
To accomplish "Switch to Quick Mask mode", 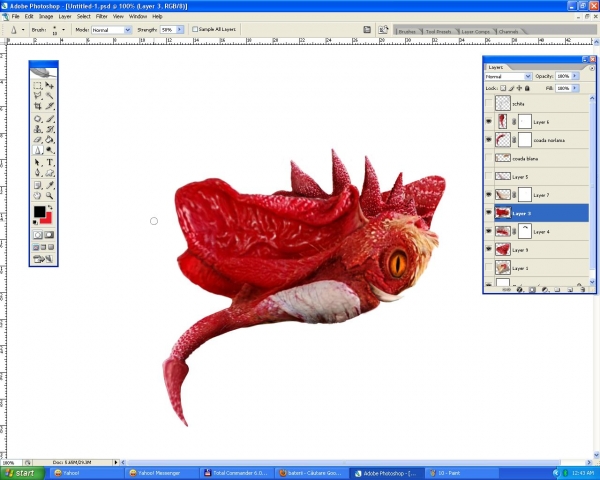I will click(49, 235).
